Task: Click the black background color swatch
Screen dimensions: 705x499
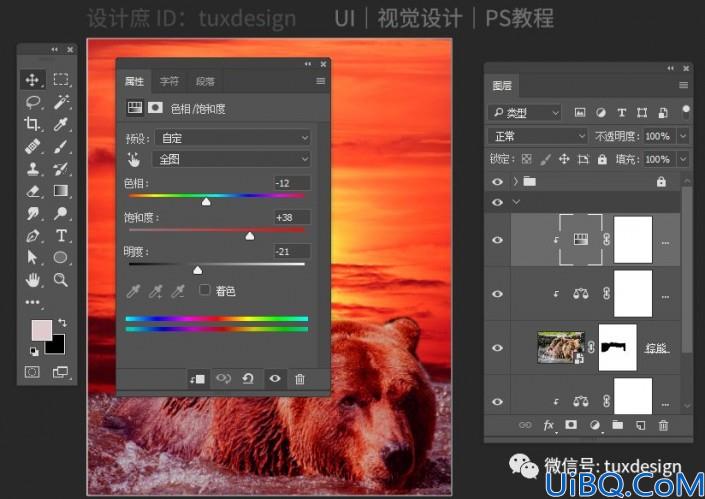Action: (58, 348)
